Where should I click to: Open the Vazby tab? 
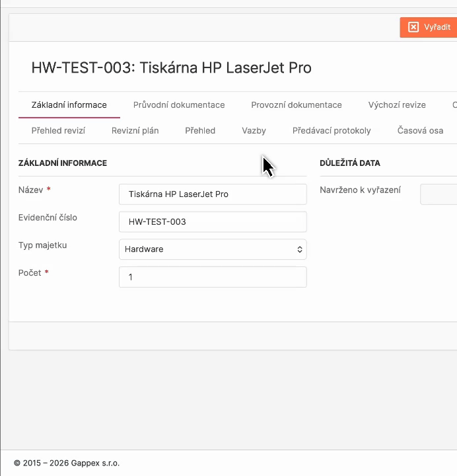coord(254,130)
